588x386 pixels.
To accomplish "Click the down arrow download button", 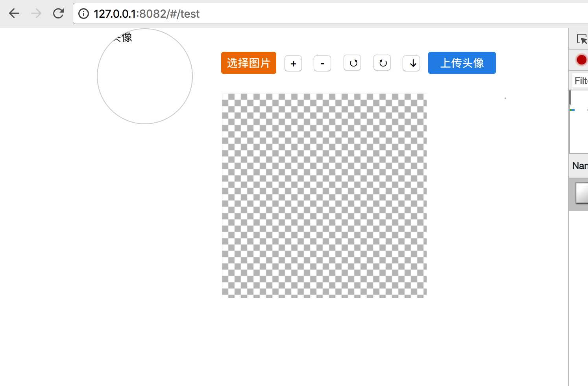I will click(x=411, y=63).
